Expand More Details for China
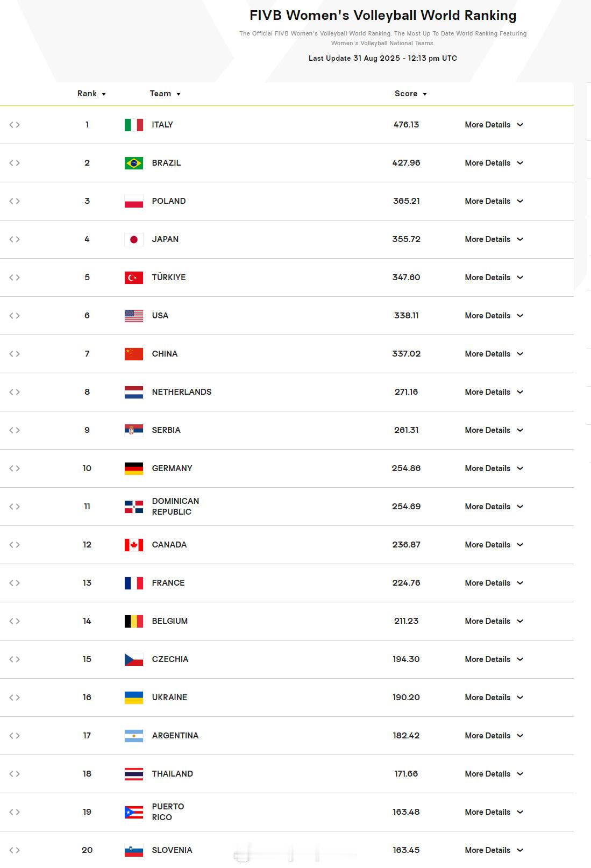 coord(494,354)
